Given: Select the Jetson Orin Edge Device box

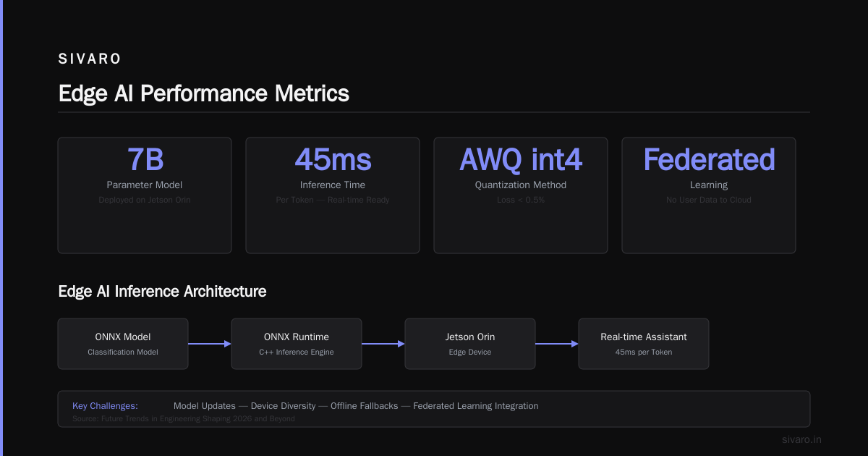Looking at the screenshot, I should coord(470,344).
